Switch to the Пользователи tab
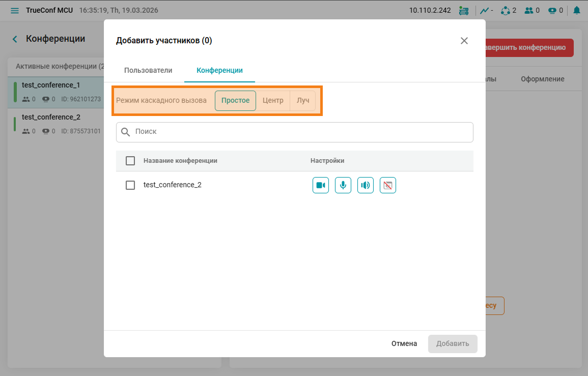Viewport: 588px width, 376px height. tap(148, 71)
